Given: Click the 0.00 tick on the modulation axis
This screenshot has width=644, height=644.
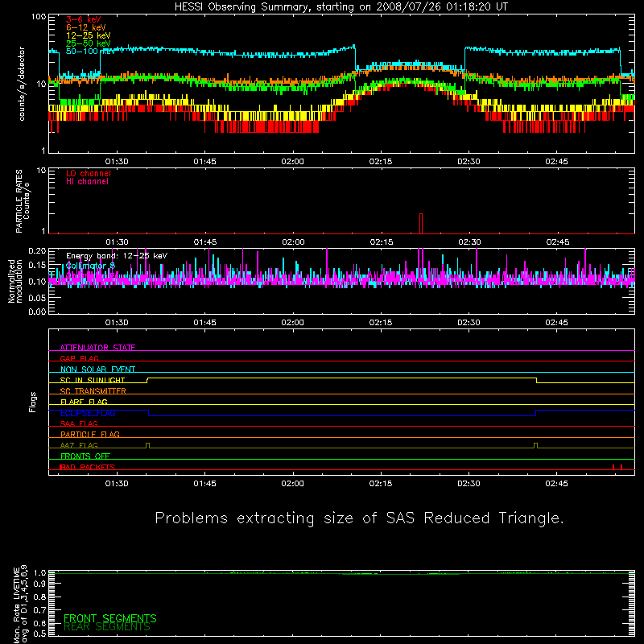Looking at the screenshot, I should pos(37,312).
